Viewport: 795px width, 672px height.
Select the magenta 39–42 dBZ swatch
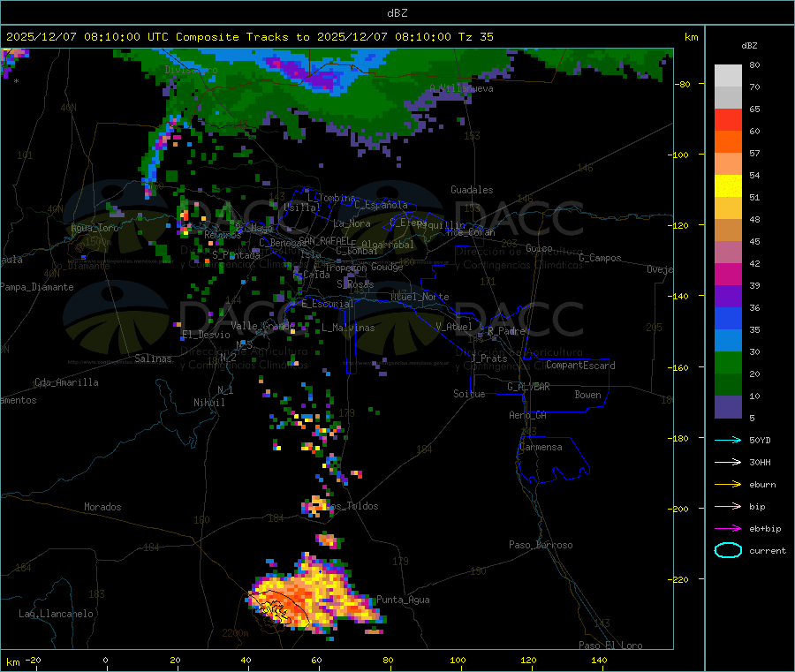pos(728,274)
